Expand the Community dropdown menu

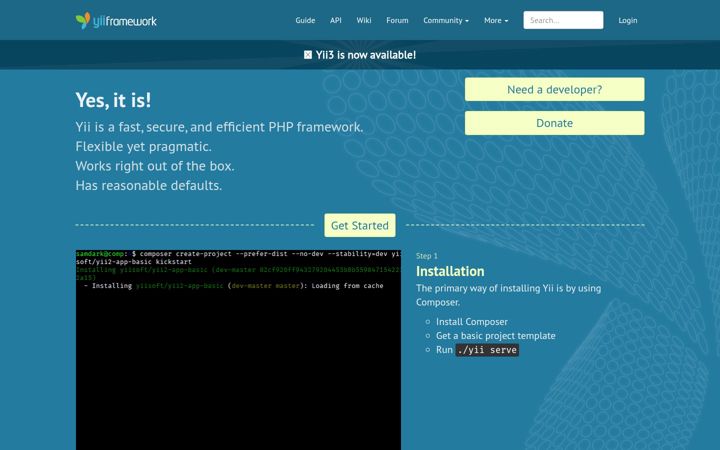(x=446, y=20)
